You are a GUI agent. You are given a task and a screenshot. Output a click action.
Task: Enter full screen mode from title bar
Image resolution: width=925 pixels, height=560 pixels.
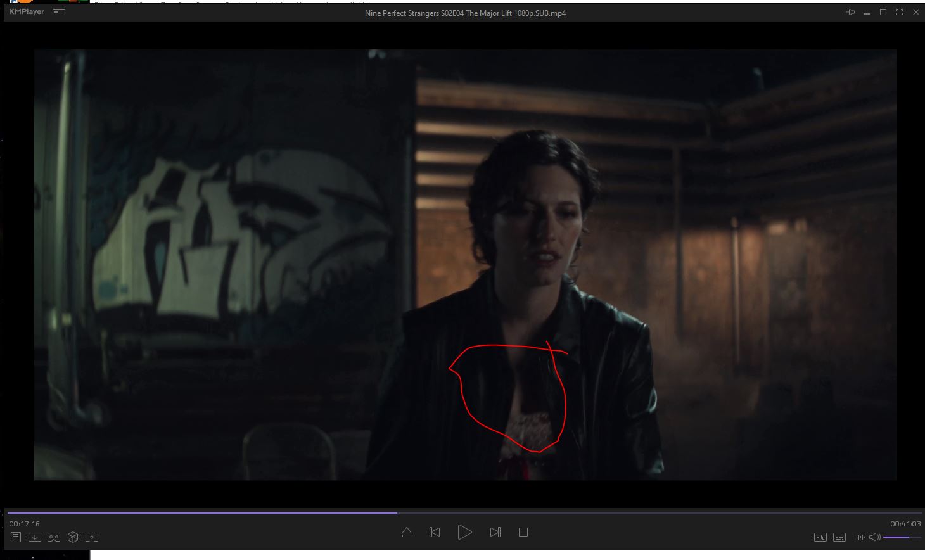click(x=900, y=13)
